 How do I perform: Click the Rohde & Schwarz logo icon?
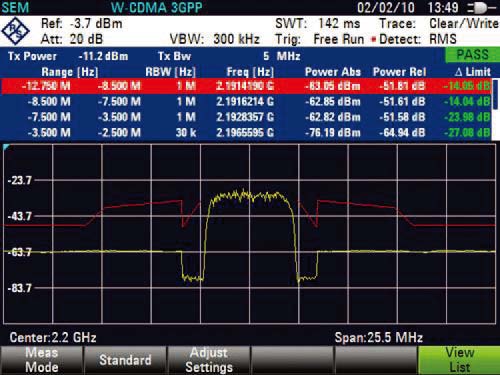[x=15, y=31]
